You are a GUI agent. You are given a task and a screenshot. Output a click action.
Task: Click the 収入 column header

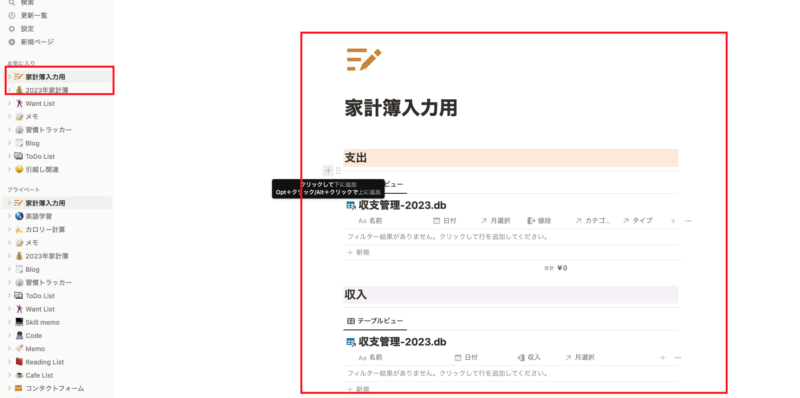click(x=529, y=358)
